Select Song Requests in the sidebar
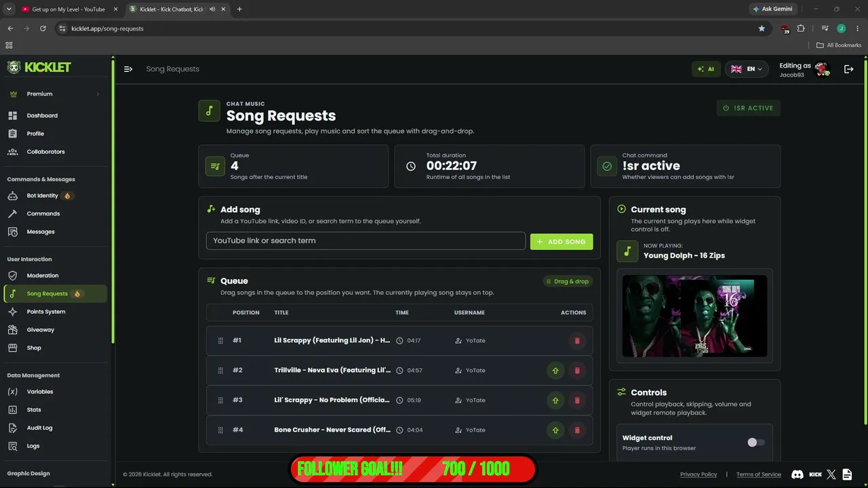868x488 pixels. [x=55, y=293]
